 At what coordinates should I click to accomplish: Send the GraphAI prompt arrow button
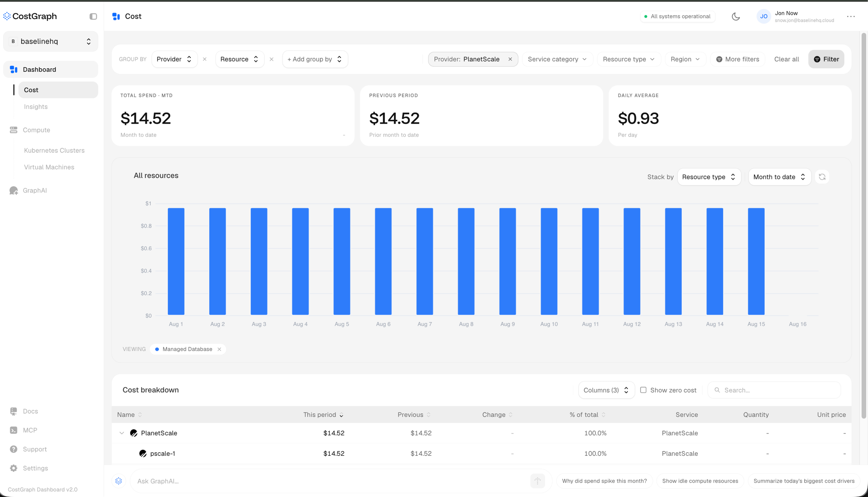click(x=538, y=481)
